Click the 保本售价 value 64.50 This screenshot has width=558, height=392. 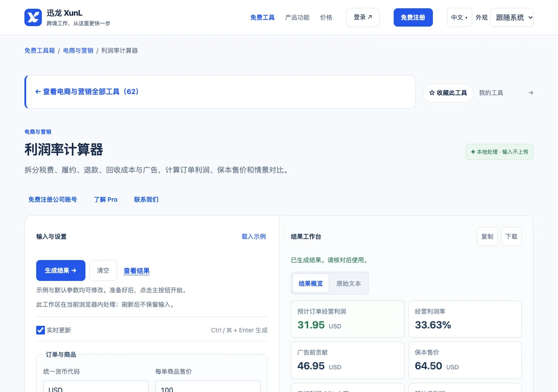click(x=429, y=366)
